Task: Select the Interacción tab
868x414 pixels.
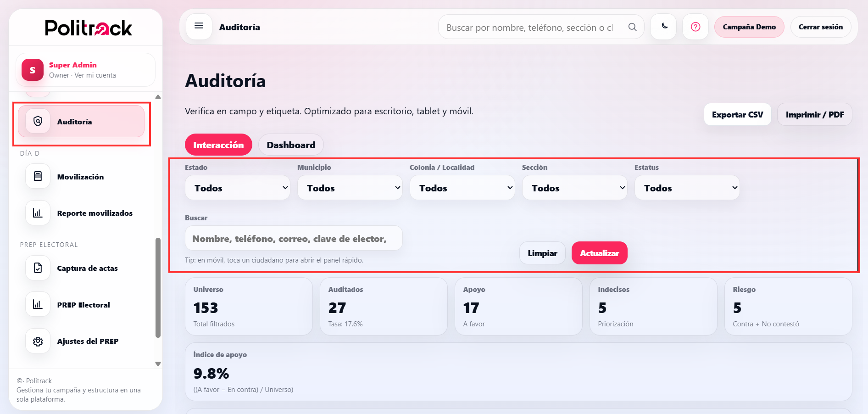Action: 218,145
